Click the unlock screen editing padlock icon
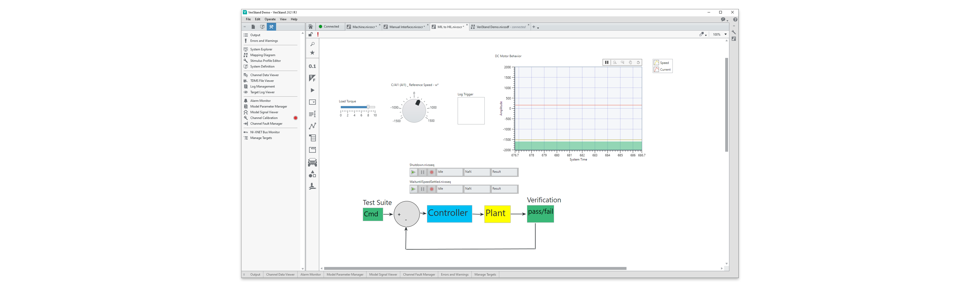This screenshot has width=980, height=287. coord(310,35)
